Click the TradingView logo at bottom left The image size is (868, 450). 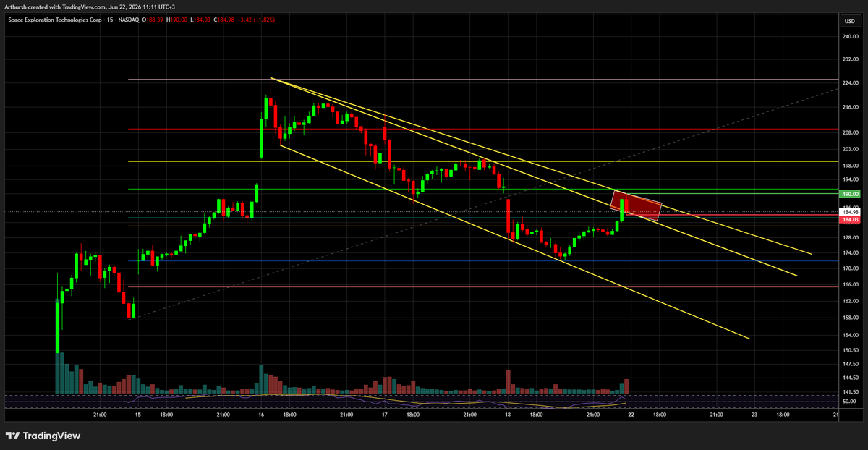tap(43, 436)
